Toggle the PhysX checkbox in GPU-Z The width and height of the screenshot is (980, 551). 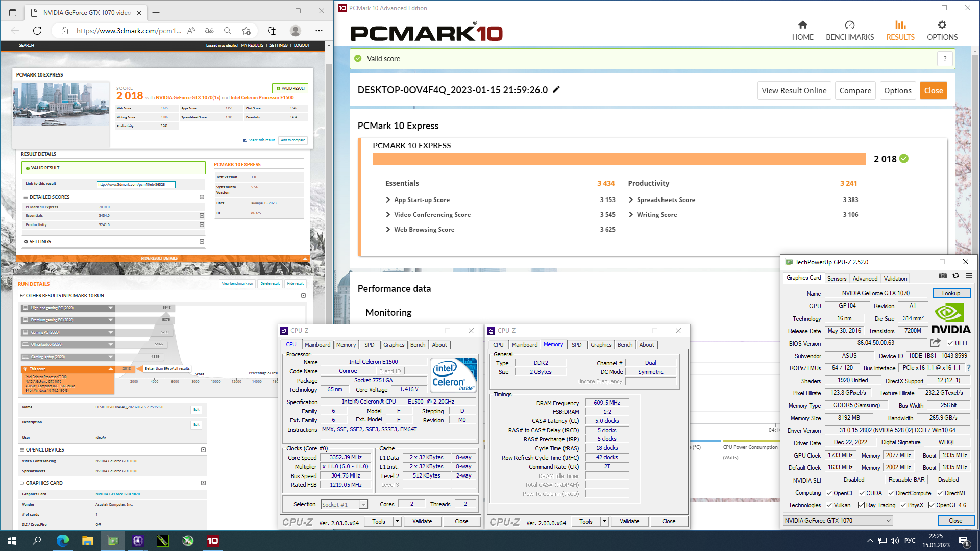(x=903, y=505)
